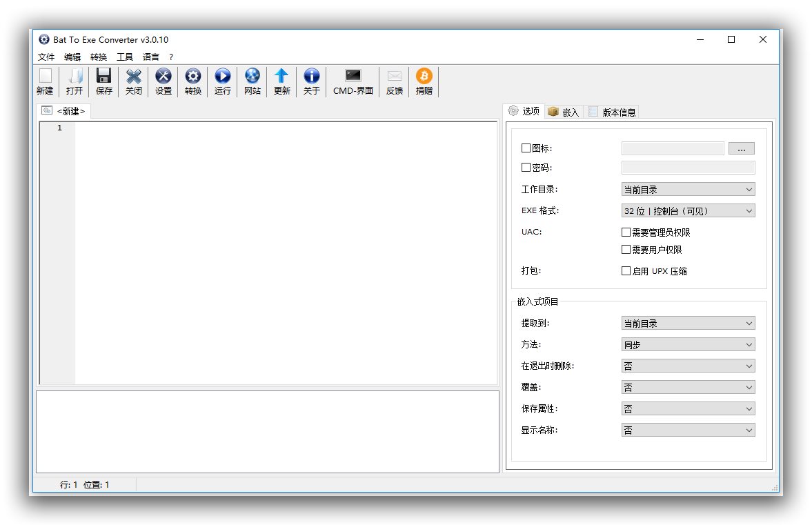Open the 设置 (Settings) toolbar icon
Screen dimensions: 812x525
click(164, 82)
